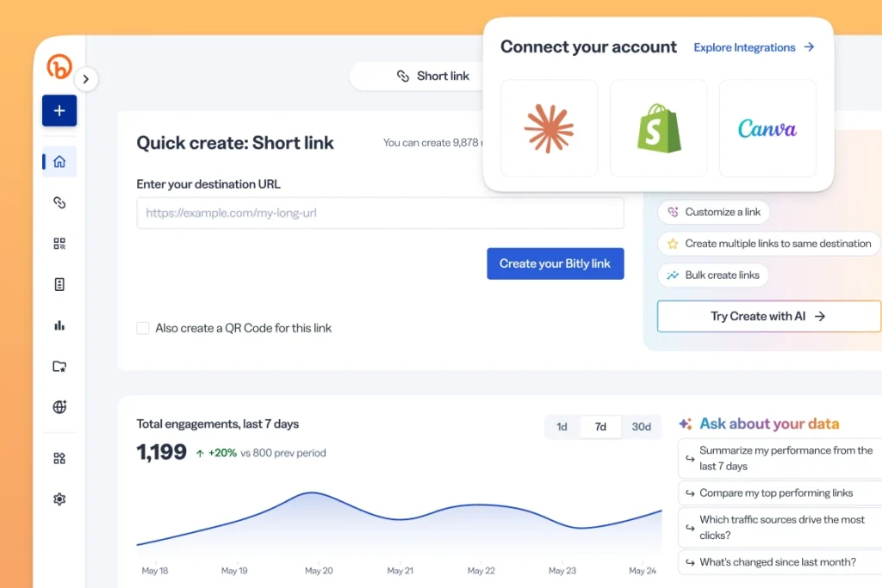Select the Shopify integration card

tap(659, 128)
